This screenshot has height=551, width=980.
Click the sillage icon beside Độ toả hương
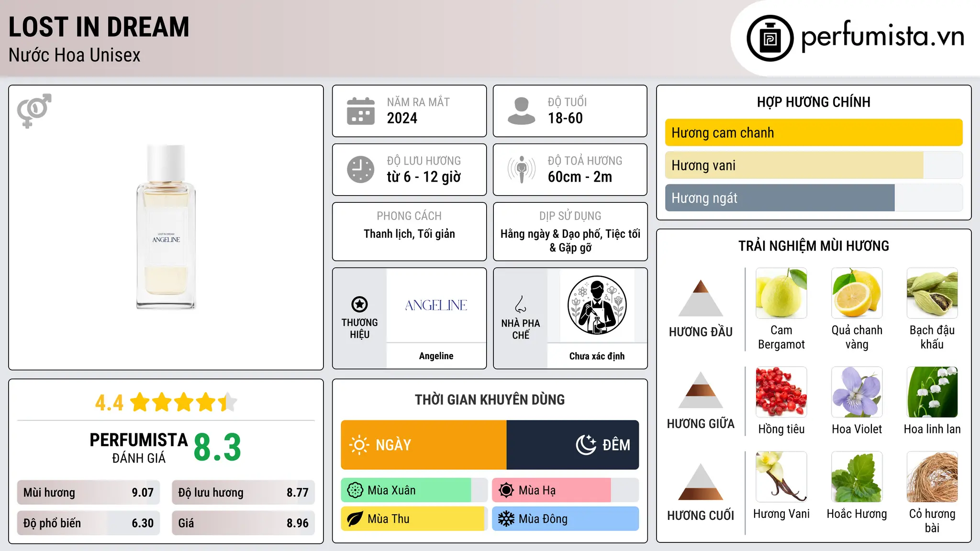[522, 169]
